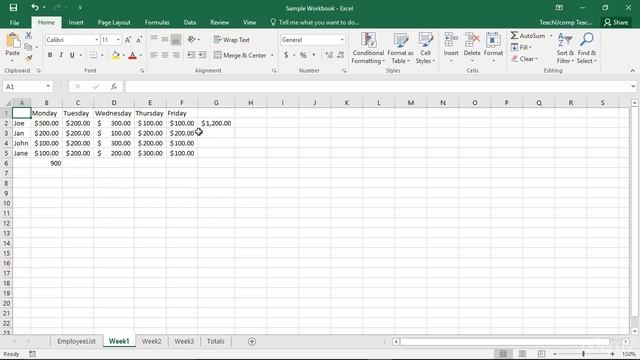Select cell G2 showing $1,200.00

(x=216, y=123)
